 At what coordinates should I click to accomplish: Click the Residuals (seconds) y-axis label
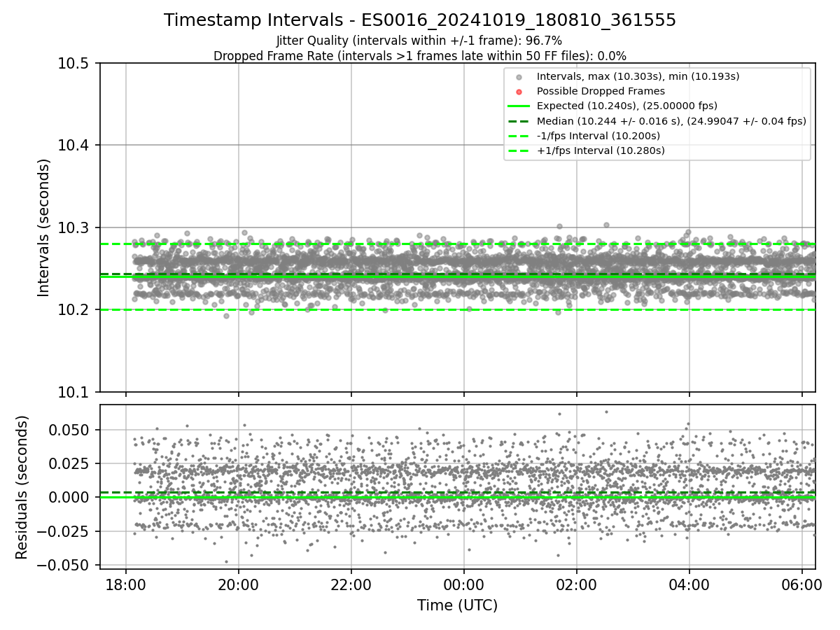[x=22, y=486]
